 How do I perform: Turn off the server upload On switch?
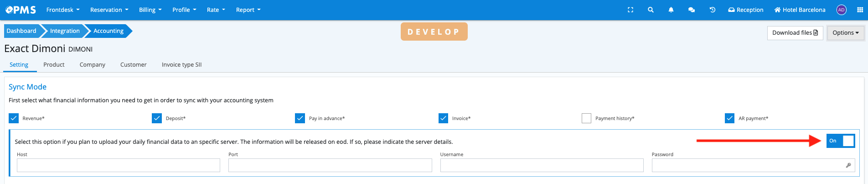pyautogui.click(x=840, y=141)
